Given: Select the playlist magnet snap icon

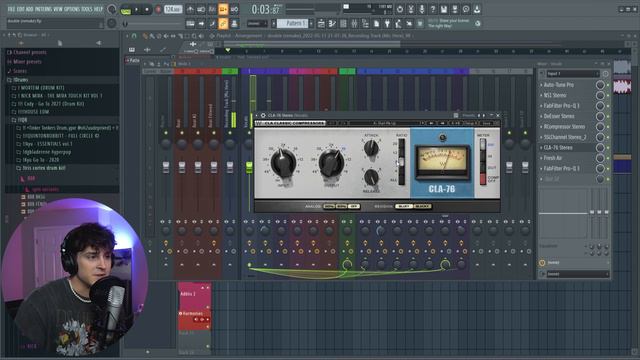Looking at the screenshot, I should [x=134, y=36].
